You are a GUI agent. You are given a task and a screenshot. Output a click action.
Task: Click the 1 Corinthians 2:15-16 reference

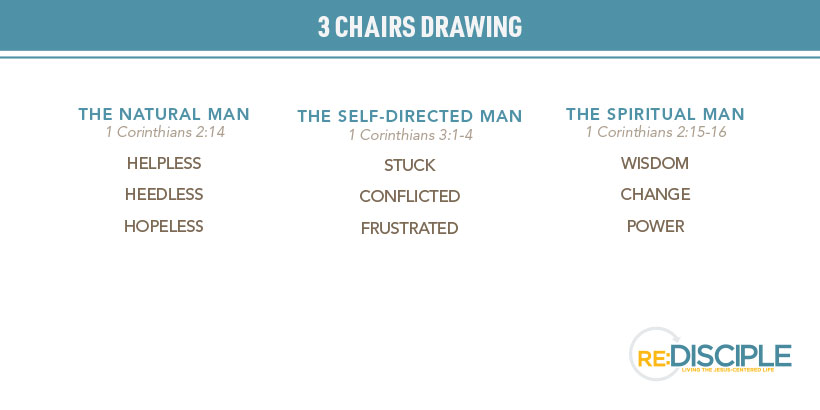[x=656, y=132]
